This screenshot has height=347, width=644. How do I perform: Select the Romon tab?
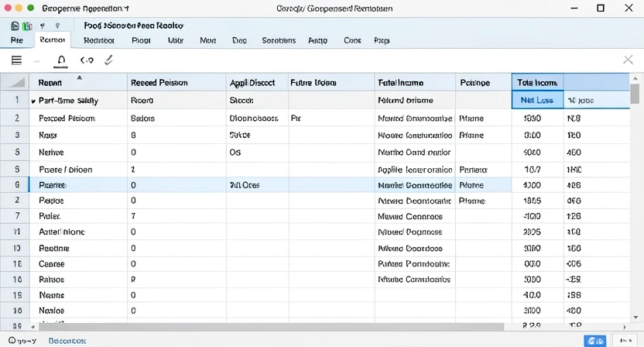(x=53, y=40)
